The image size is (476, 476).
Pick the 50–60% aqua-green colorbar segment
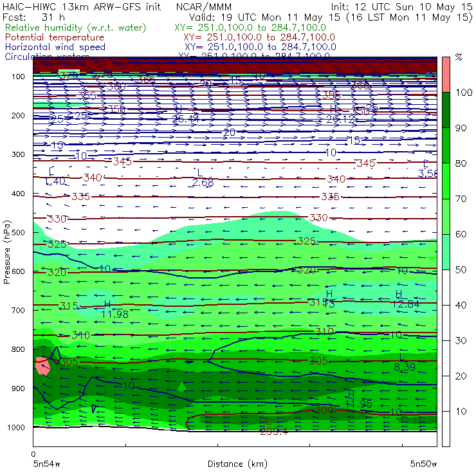point(446,252)
